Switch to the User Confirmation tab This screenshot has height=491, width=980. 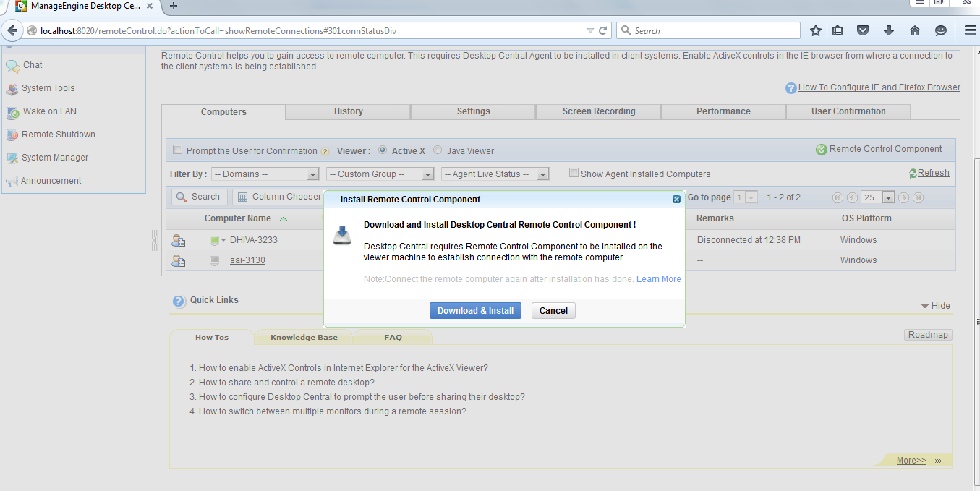[848, 111]
